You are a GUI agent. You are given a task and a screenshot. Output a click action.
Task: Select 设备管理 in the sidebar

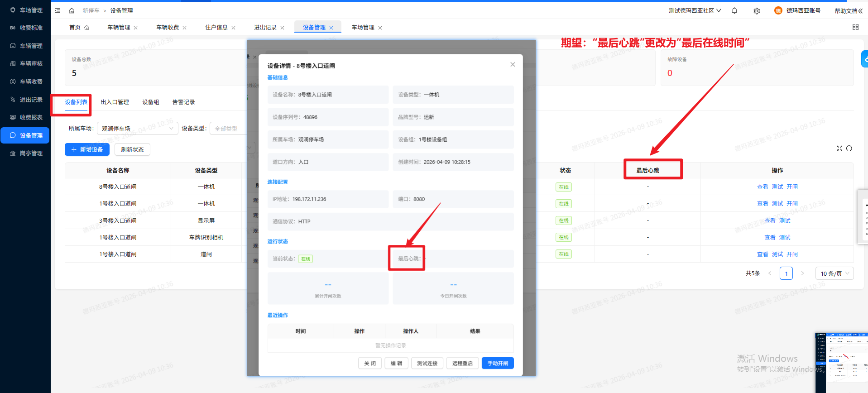(x=25, y=135)
